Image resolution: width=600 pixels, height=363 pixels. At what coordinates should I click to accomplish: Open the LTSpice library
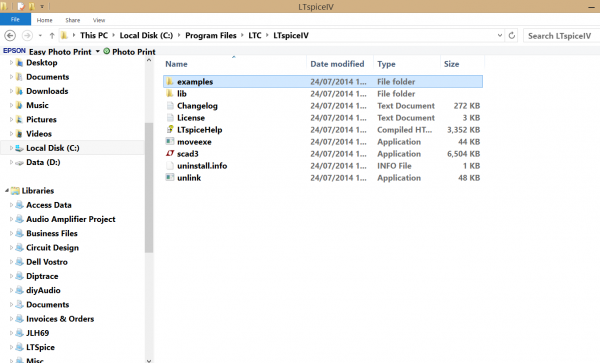[x=40, y=347]
